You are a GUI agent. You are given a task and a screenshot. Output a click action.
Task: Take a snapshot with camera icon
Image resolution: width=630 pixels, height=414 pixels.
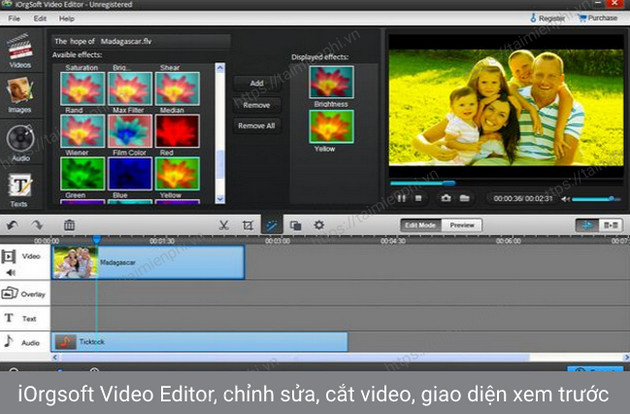(x=446, y=198)
